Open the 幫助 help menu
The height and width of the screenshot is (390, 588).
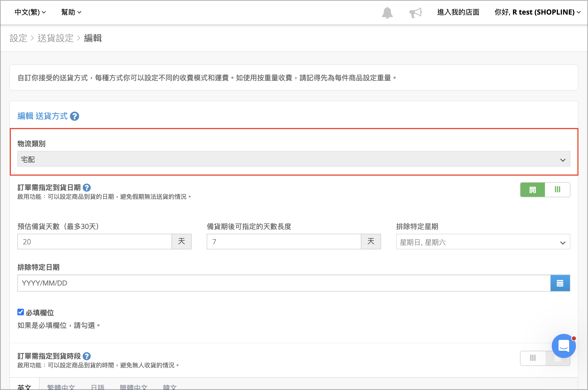click(x=71, y=12)
